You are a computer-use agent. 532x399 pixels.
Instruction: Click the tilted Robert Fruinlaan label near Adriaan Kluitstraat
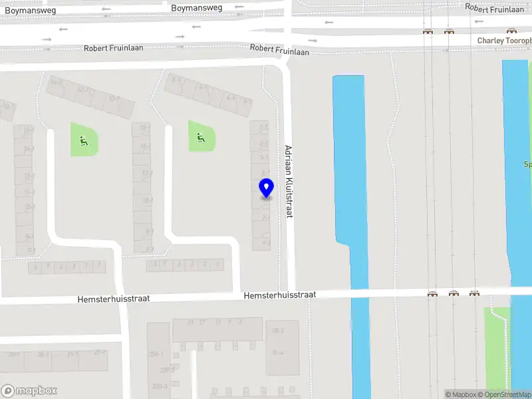coord(279,49)
